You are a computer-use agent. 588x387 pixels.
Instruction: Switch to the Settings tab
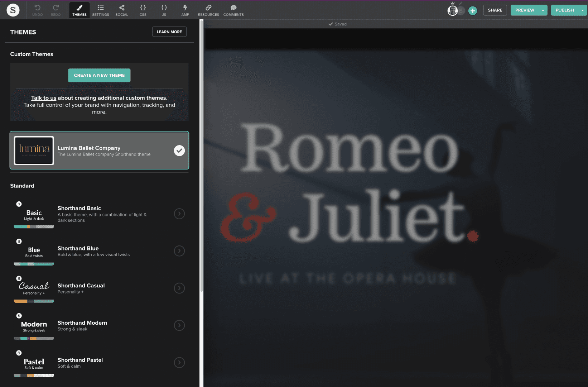tap(101, 10)
